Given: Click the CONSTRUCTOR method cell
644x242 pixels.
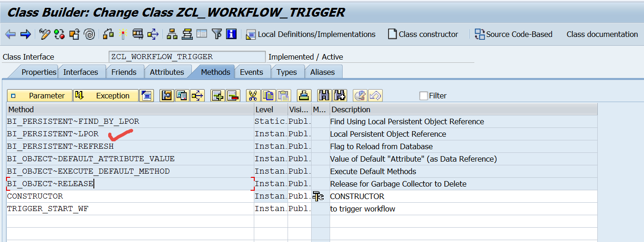Looking at the screenshot, I should point(130,196).
